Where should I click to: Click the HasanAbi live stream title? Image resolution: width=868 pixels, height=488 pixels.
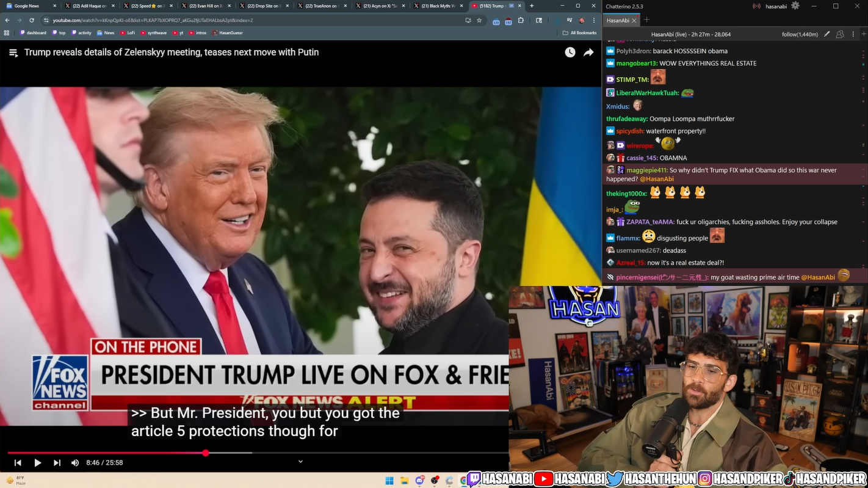pos(691,34)
